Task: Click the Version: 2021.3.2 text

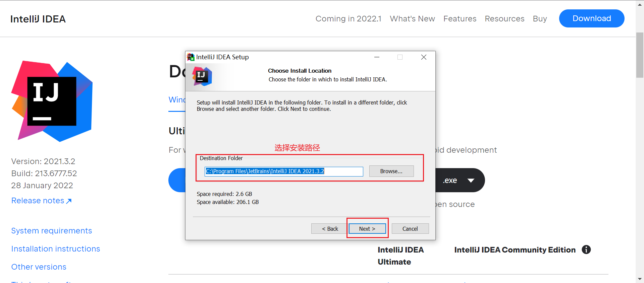Action: (x=43, y=161)
